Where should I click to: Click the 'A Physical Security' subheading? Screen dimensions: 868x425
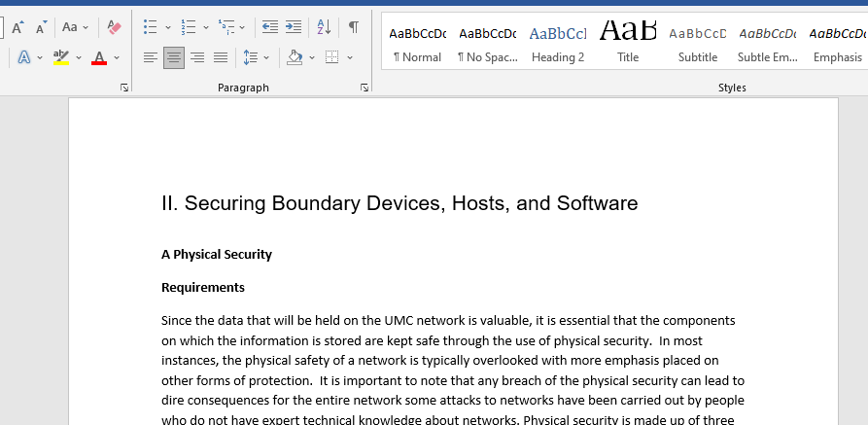[217, 255]
